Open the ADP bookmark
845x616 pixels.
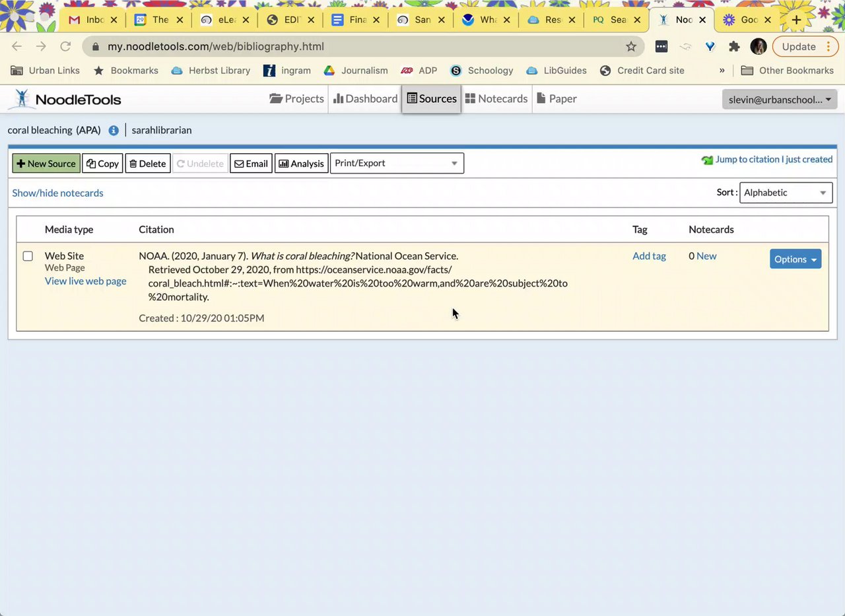coord(419,71)
